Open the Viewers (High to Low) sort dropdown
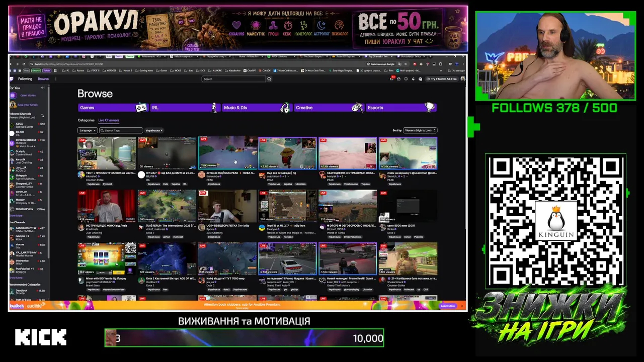The width and height of the screenshot is (644, 362). coord(420,130)
